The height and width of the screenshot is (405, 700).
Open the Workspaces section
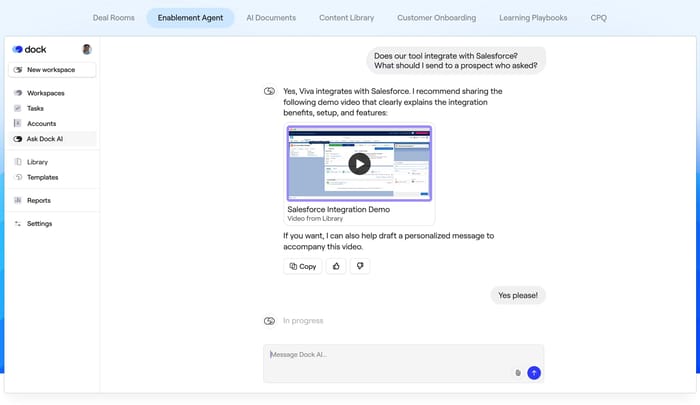pos(45,93)
